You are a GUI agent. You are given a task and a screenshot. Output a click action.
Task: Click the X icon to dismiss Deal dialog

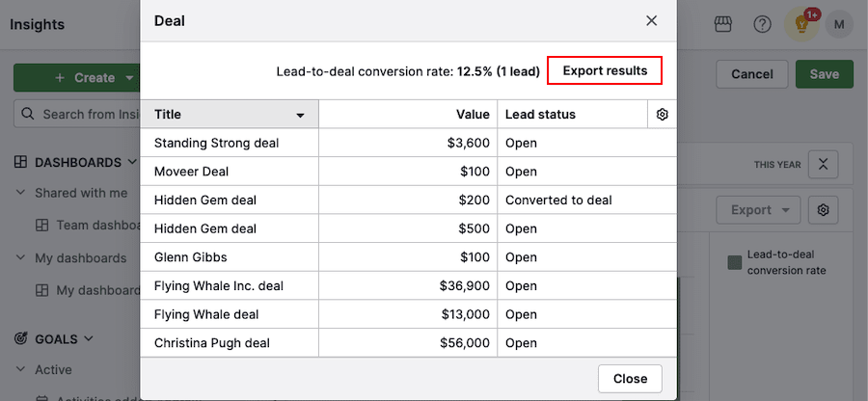coord(651,20)
